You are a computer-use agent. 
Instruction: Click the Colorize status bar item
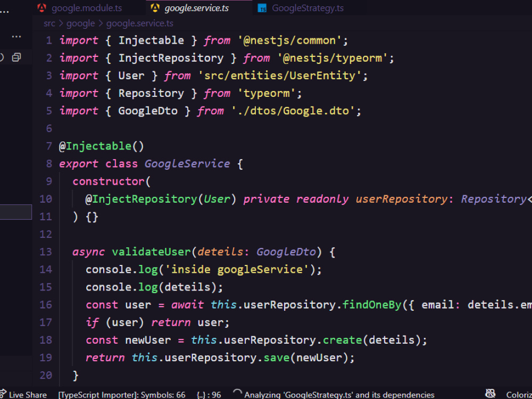point(519,395)
